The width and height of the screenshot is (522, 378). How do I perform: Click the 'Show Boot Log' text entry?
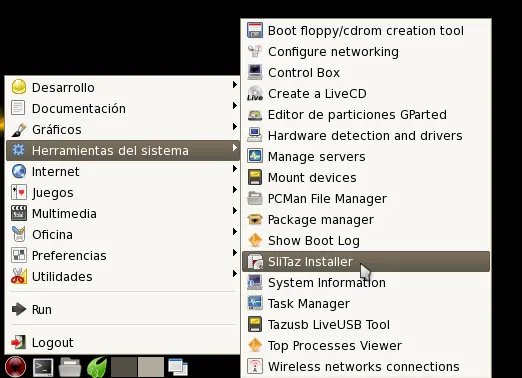314,241
